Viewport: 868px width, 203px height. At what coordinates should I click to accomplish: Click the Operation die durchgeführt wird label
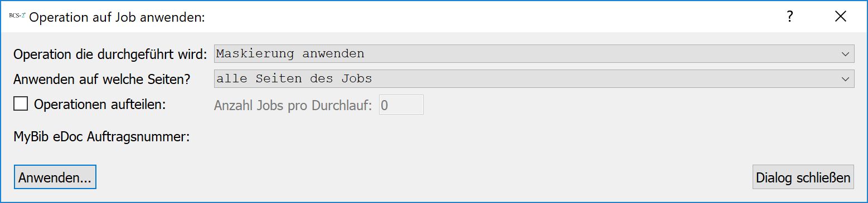point(110,55)
